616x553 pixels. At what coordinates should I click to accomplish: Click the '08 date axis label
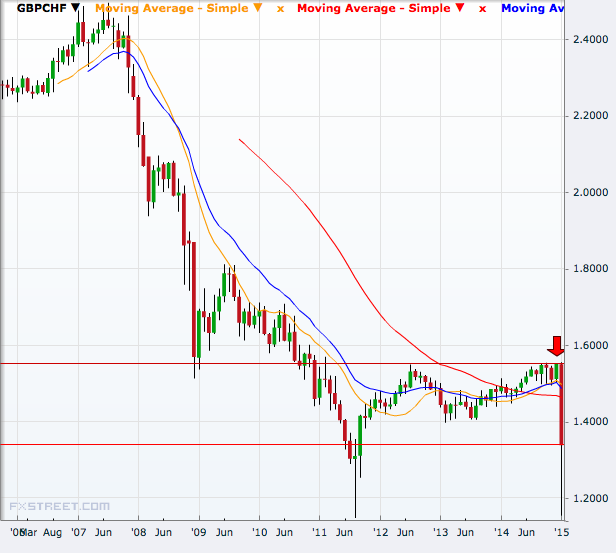pos(139,533)
